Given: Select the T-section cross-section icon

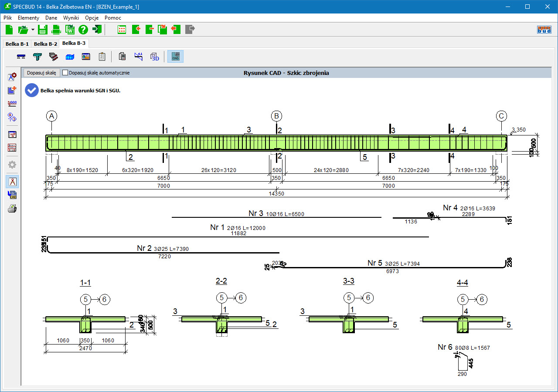Looking at the screenshot, I should tap(37, 57).
